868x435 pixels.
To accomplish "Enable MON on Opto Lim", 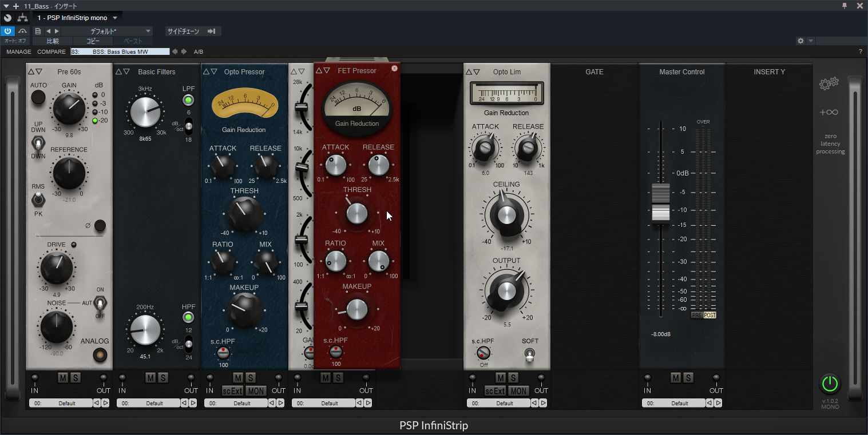I will (519, 391).
